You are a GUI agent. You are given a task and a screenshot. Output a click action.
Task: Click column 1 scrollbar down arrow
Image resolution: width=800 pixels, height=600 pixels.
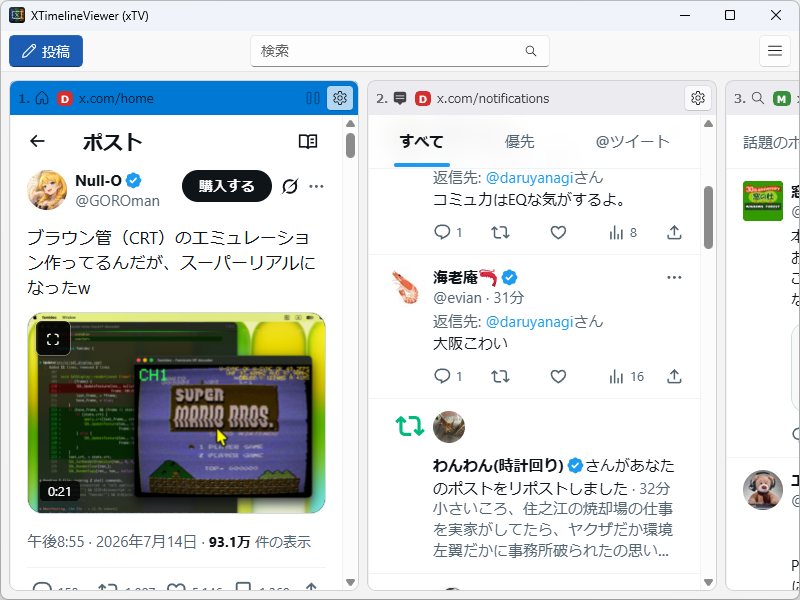pyautogui.click(x=350, y=582)
